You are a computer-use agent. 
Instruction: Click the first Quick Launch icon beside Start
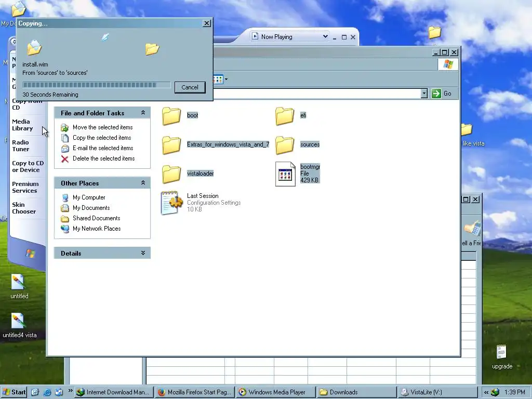35,392
